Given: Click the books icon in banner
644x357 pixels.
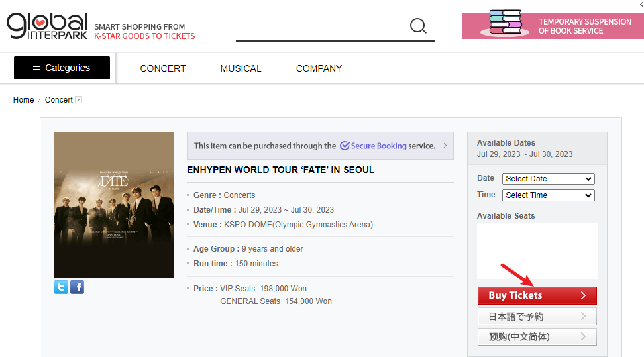Looking at the screenshot, I should tap(505, 23).
